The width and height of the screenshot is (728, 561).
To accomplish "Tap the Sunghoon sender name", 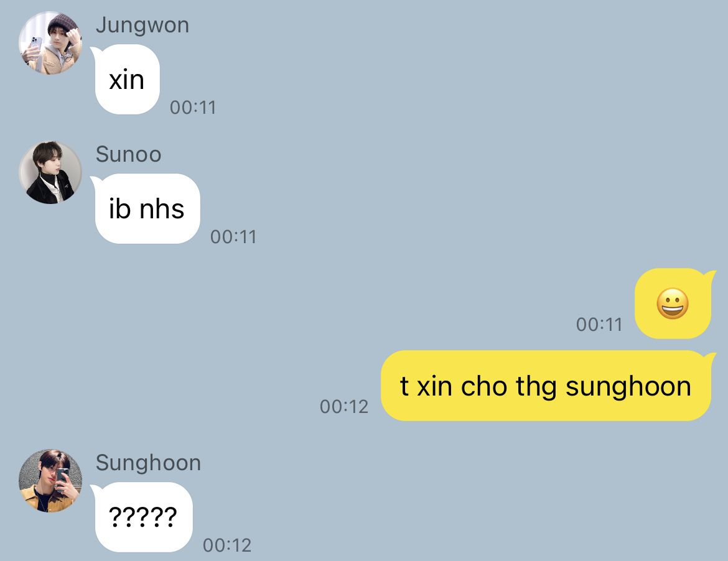I will click(x=148, y=463).
